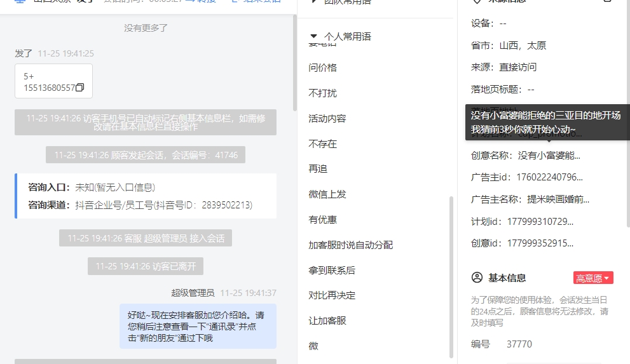Select the 不打扰 quick phrase
This screenshot has width=630, height=364.
coord(323,93)
